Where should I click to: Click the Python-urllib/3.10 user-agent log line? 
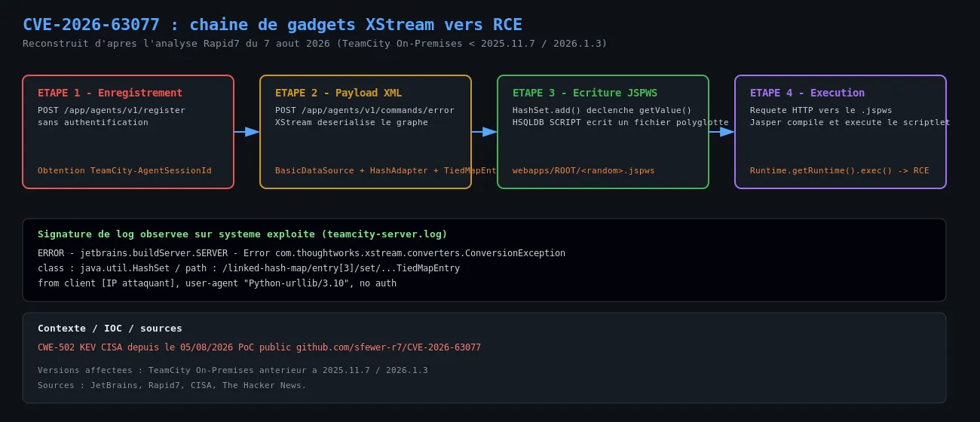pos(217,283)
